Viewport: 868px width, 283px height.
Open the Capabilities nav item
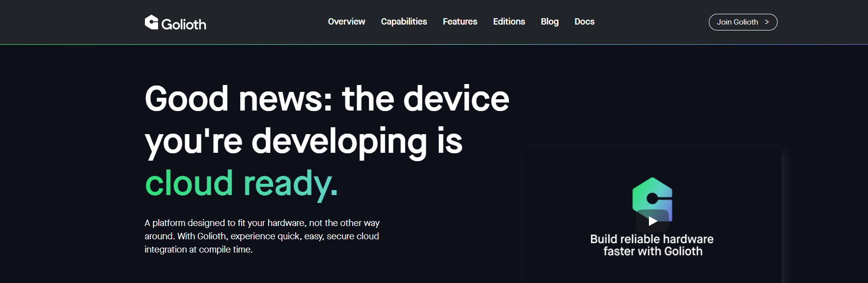[x=404, y=22]
